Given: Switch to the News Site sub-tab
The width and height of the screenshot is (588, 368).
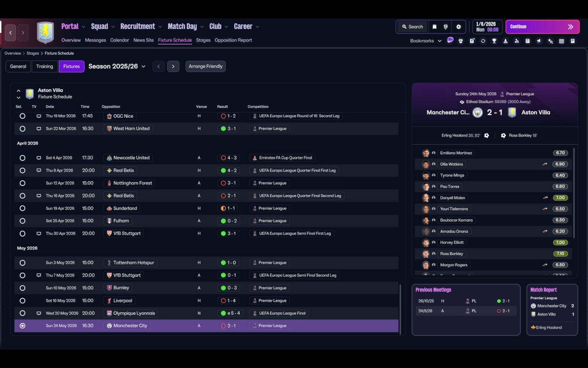Looking at the screenshot, I should (143, 40).
